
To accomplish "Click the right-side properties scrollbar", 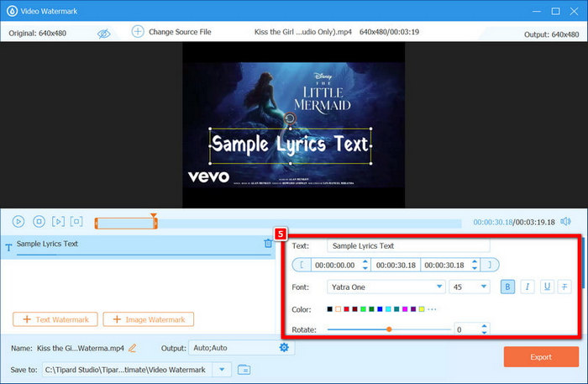I will point(583,262).
